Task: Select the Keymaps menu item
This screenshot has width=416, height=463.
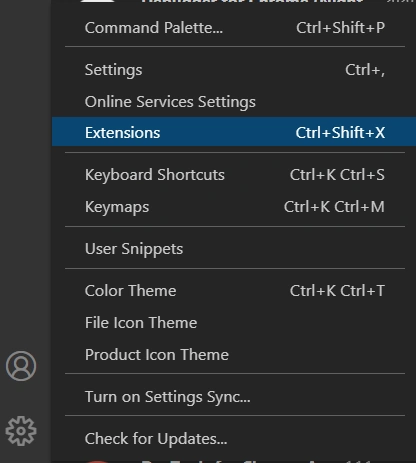Action: (235, 207)
